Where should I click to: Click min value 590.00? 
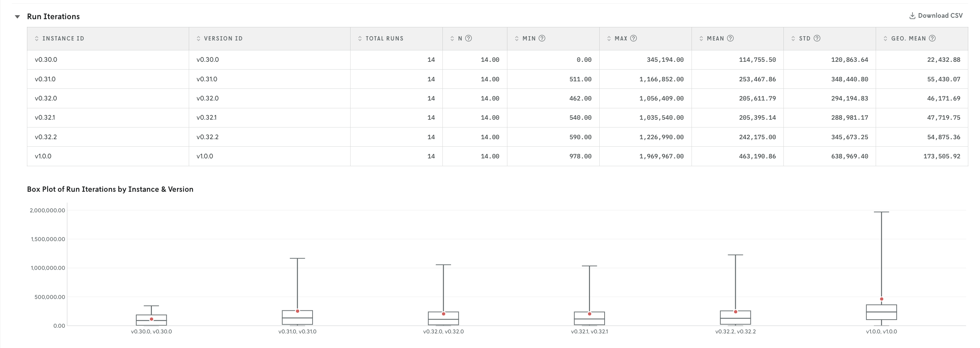tap(580, 137)
